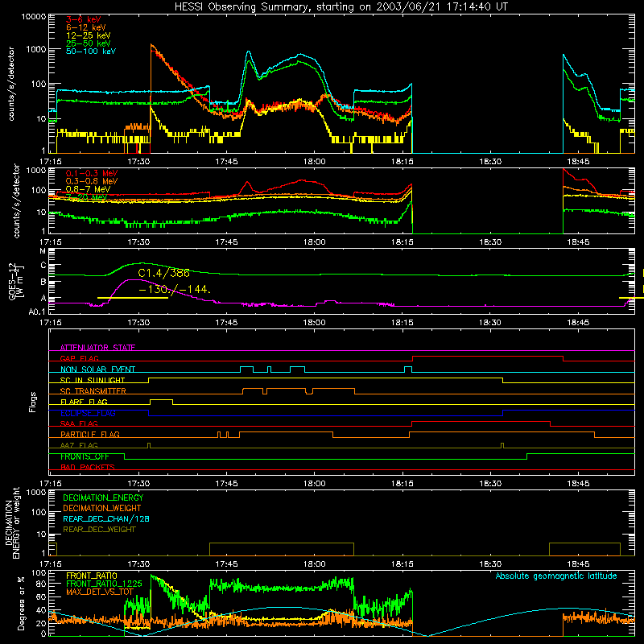Click the 7-20 MeV legend label

click(x=86, y=197)
